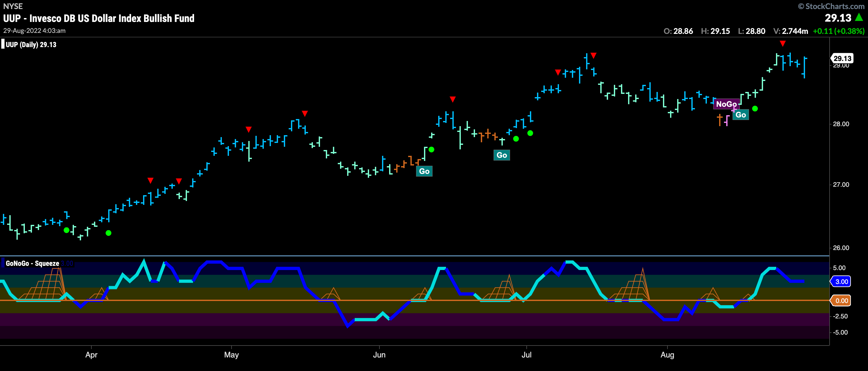Click the green dot in mid August
The image size is (868, 371).
pyautogui.click(x=755, y=108)
